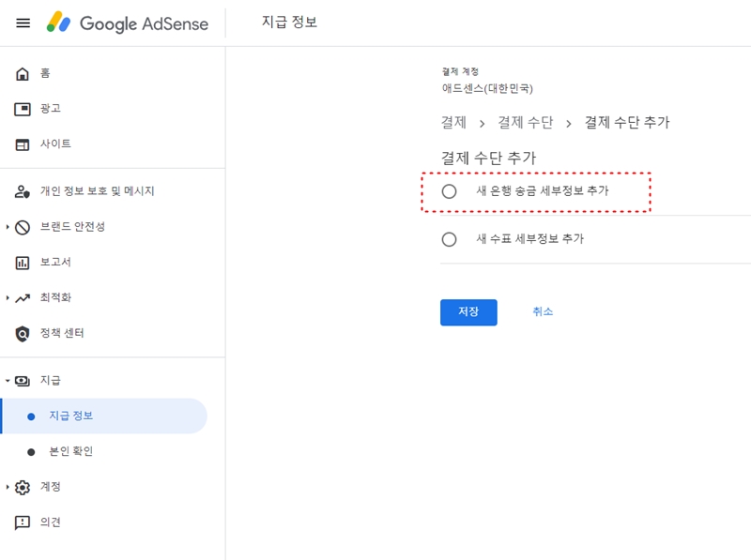
Task: Click the 개인 정보 보호 person icon
Action: [x=22, y=191]
